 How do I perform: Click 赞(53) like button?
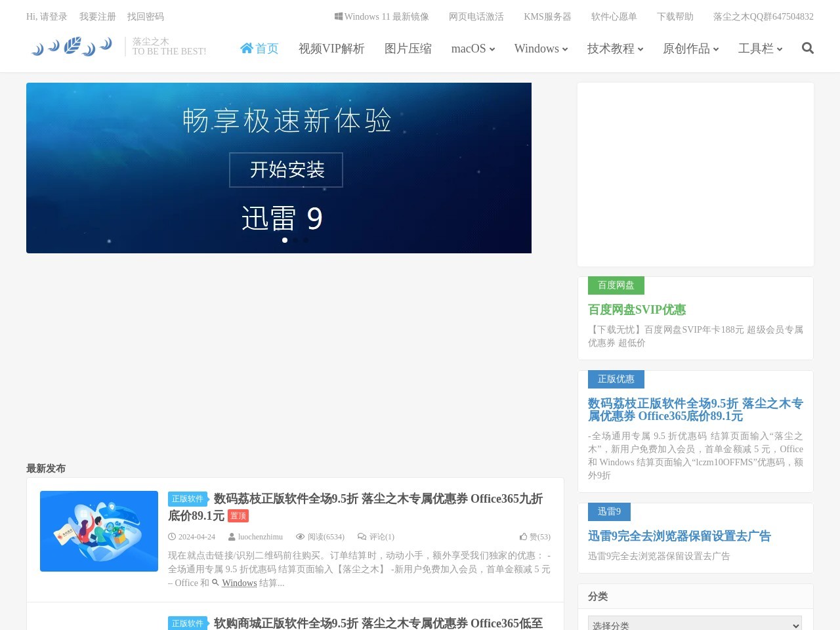(x=535, y=537)
